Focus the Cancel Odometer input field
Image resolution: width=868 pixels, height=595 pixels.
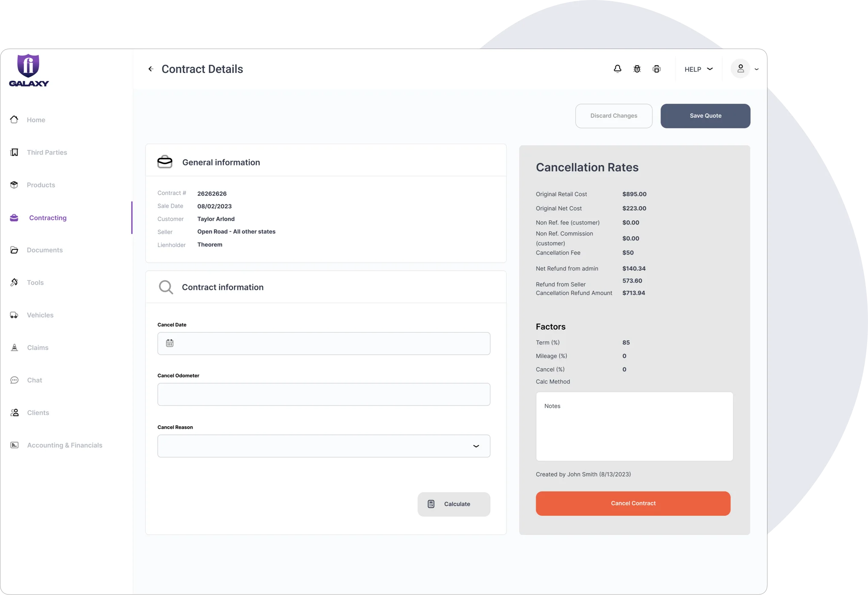coord(324,394)
